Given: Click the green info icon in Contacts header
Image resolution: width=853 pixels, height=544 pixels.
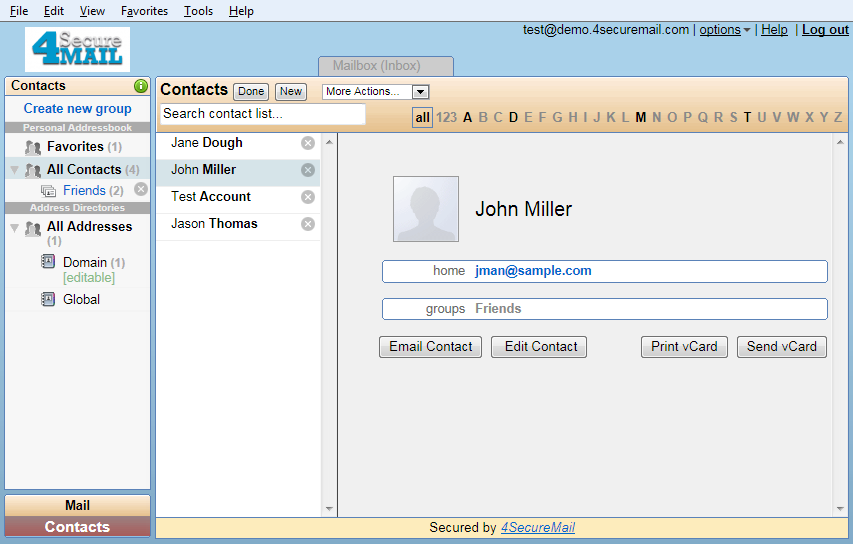Looking at the screenshot, I should (x=140, y=86).
